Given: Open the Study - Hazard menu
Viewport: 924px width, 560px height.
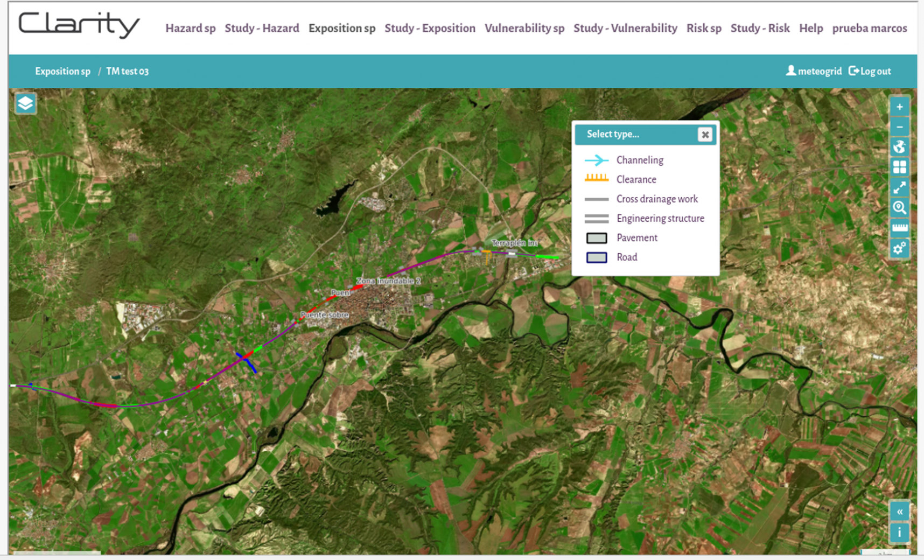Looking at the screenshot, I should click(x=262, y=28).
